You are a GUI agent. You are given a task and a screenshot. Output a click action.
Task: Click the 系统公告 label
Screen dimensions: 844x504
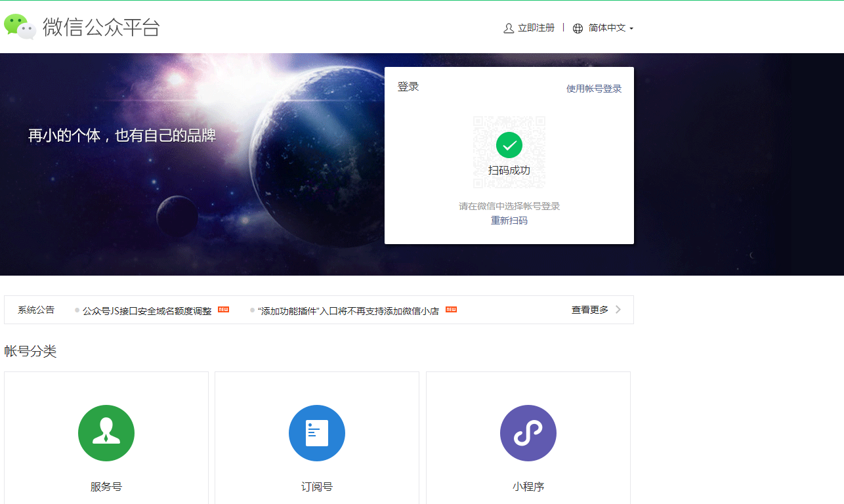[x=36, y=310]
